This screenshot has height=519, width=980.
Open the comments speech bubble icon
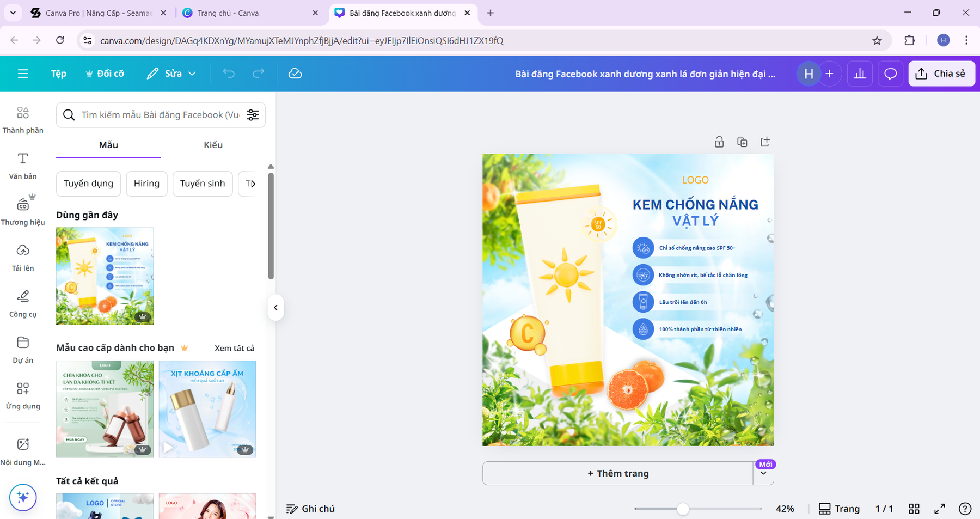890,74
